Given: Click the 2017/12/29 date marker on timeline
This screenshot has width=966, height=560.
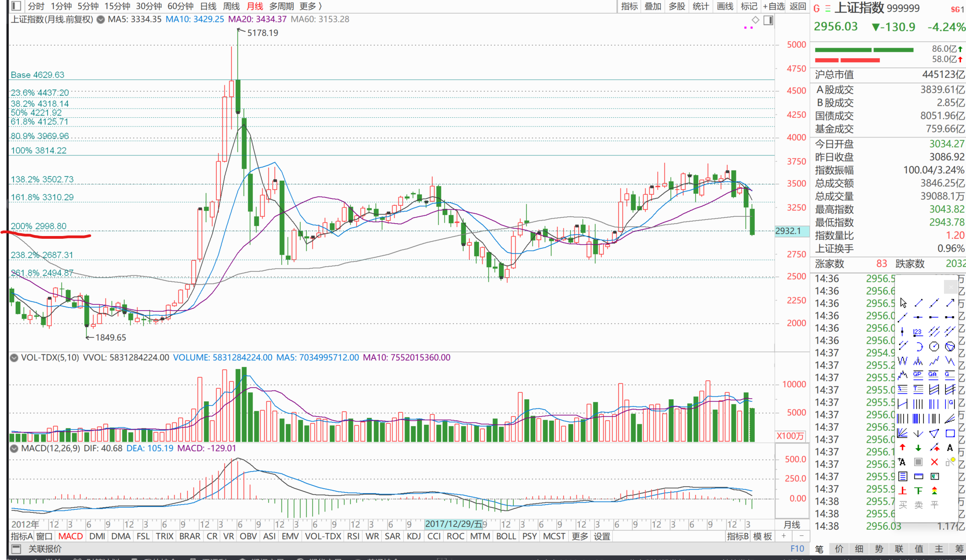Looking at the screenshot, I should pos(453,524).
